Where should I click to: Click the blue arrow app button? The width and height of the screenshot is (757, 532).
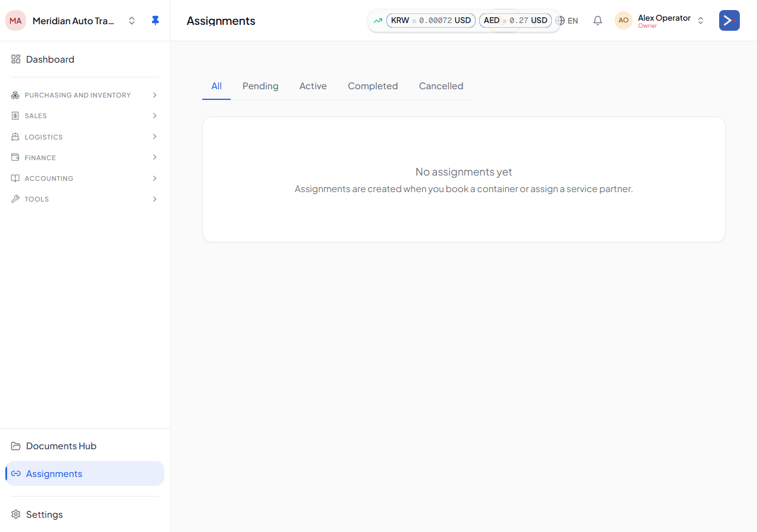click(x=729, y=21)
